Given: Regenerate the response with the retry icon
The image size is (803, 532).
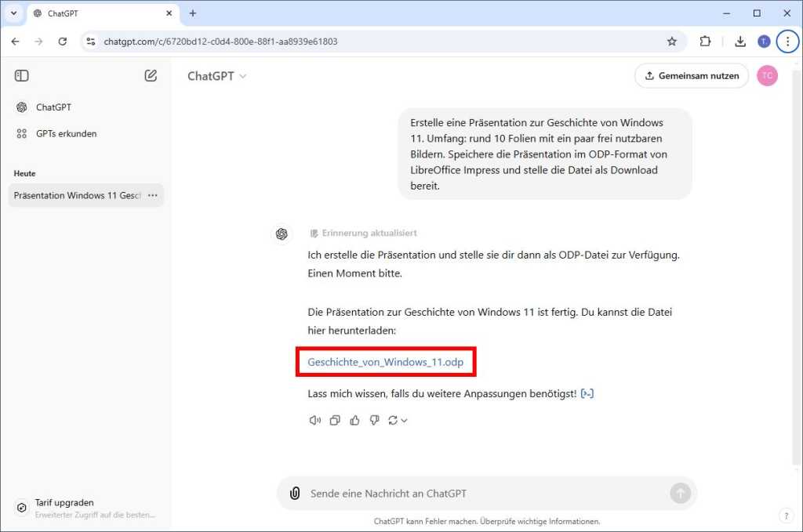Looking at the screenshot, I should 392,420.
